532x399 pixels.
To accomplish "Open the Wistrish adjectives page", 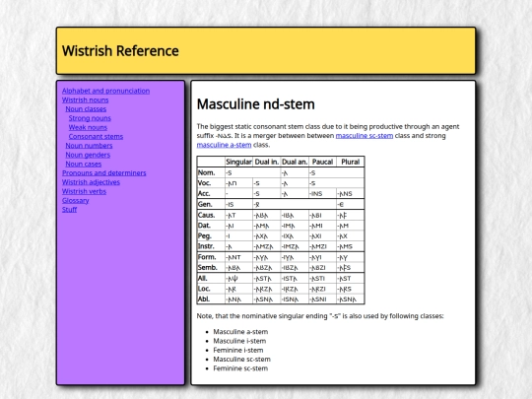I will point(91,182).
